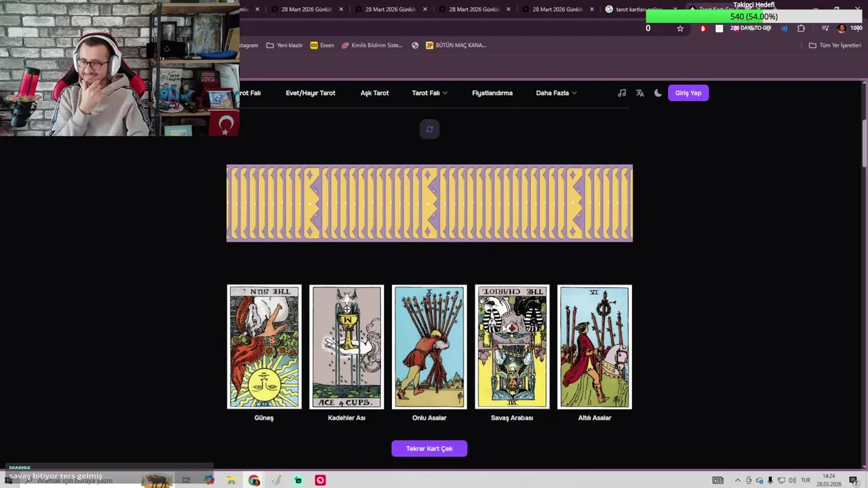This screenshot has width=868, height=488.
Task: Select the Savaş Arabası (Chariot) card
Action: coord(512,347)
